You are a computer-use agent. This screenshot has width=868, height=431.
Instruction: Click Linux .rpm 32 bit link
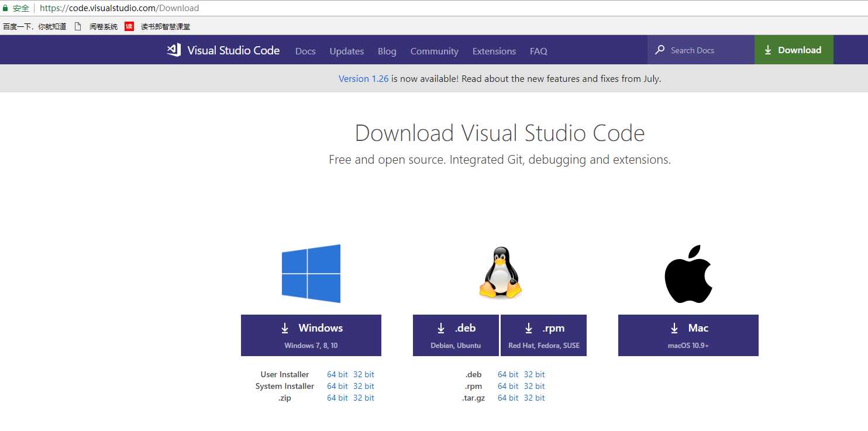coord(535,386)
